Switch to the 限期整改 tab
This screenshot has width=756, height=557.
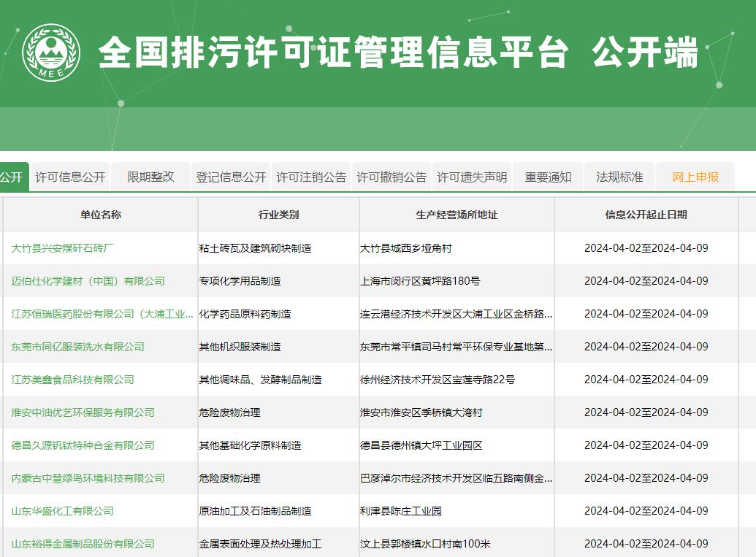pos(150,177)
